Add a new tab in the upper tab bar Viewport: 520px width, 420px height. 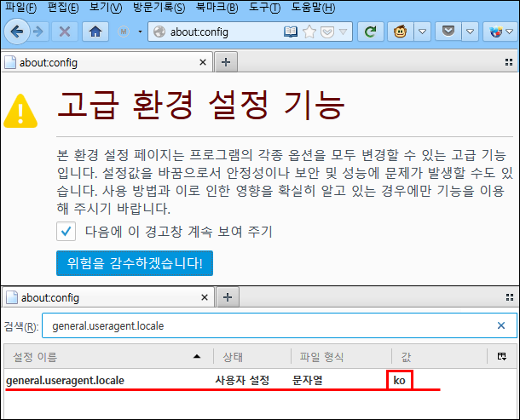click(226, 62)
